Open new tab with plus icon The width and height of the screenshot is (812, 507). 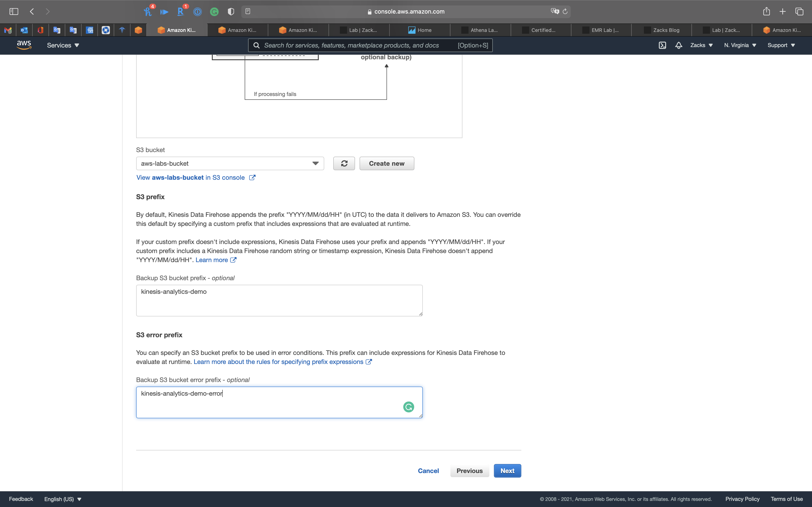[783, 11]
